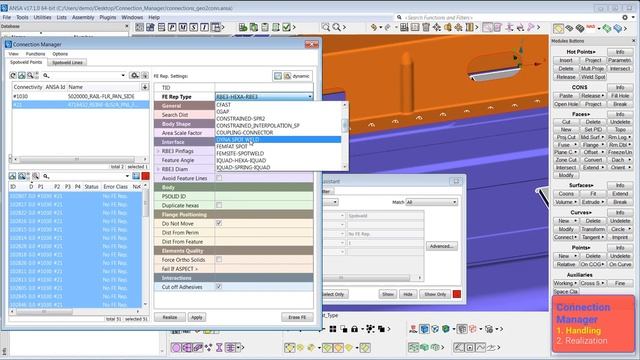Viewport: 640px width, 360px height.
Task: Uncheck the Cut off Adhesives checkbox
Action: click(x=219, y=287)
